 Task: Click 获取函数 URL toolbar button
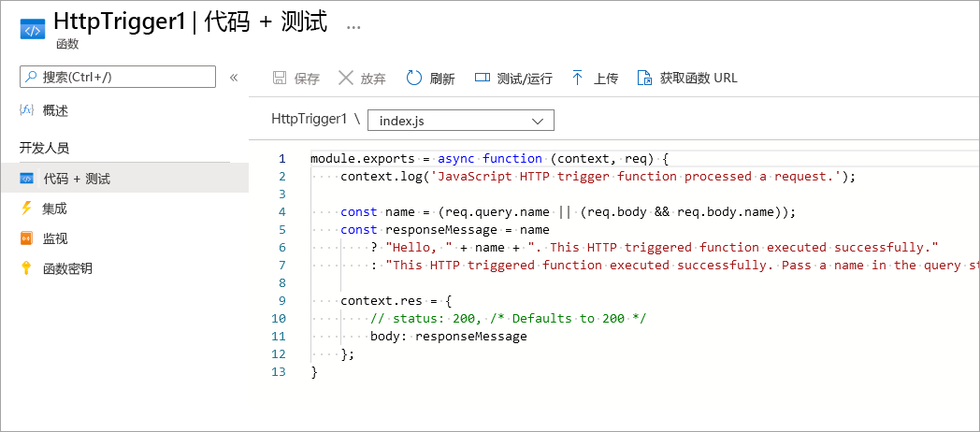[687, 79]
